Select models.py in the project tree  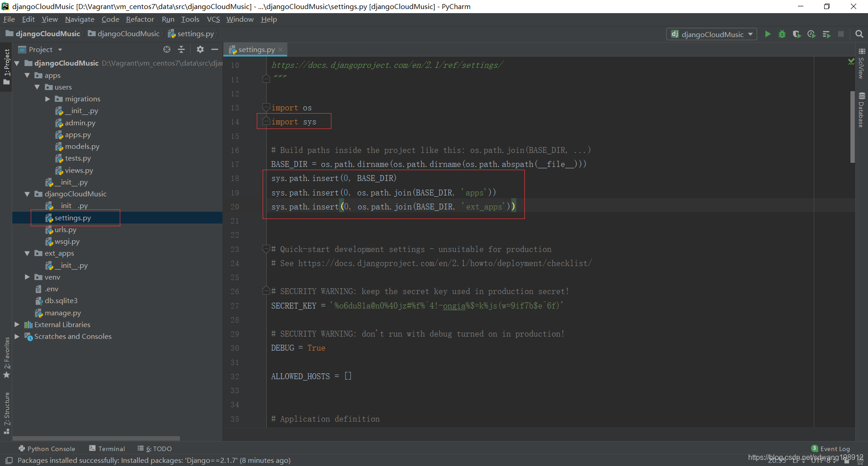pos(82,146)
